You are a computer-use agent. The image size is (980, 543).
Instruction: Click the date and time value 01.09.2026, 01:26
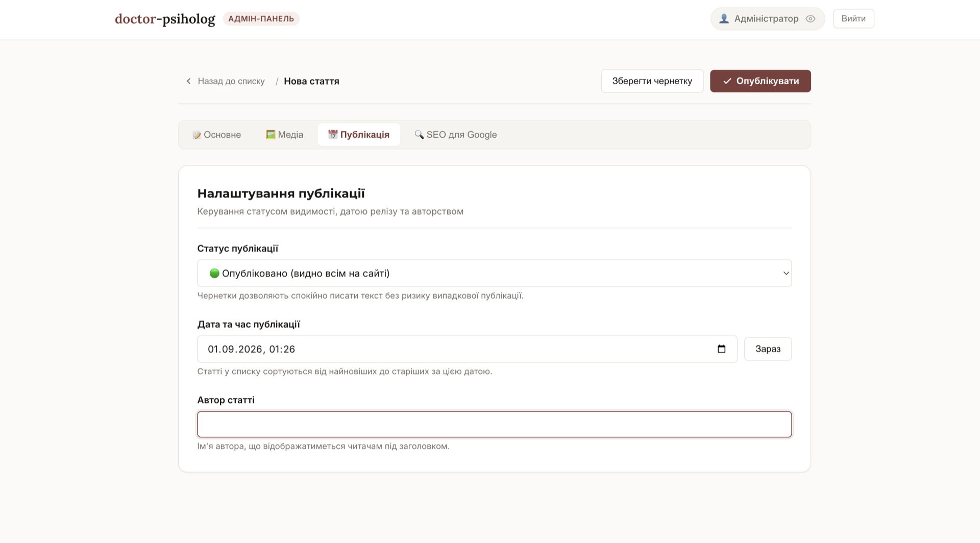click(x=251, y=349)
